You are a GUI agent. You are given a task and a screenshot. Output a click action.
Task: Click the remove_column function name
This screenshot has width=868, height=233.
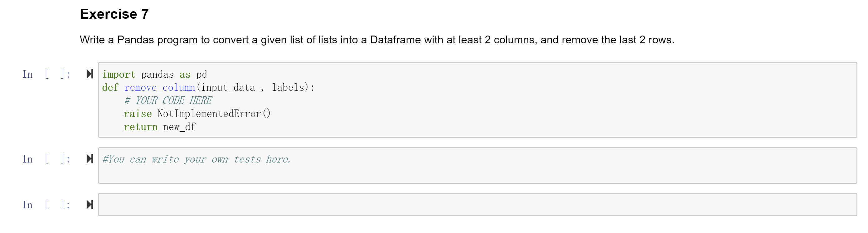(160, 87)
